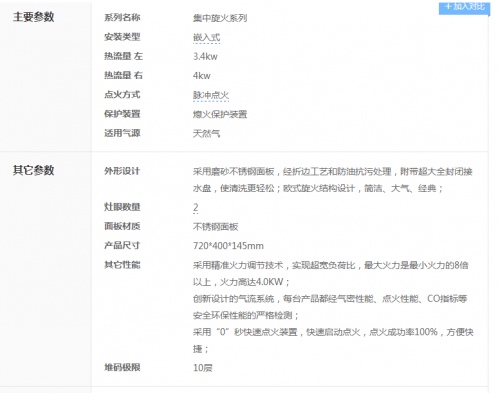
Task: Click the line mentioning 点火成功率100%
Action: coord(333,332)
